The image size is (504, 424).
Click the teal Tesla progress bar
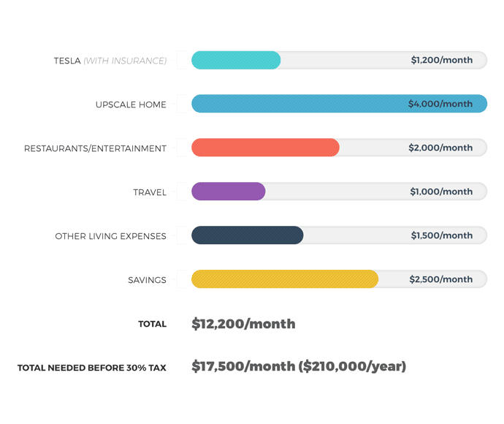click(x=236, y=60)
